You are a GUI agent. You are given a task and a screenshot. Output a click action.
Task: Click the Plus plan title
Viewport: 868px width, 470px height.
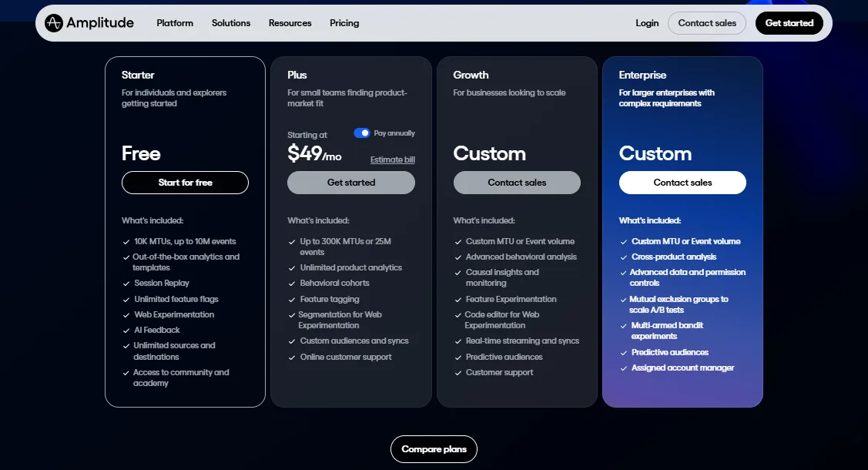[x=297, y=75]
